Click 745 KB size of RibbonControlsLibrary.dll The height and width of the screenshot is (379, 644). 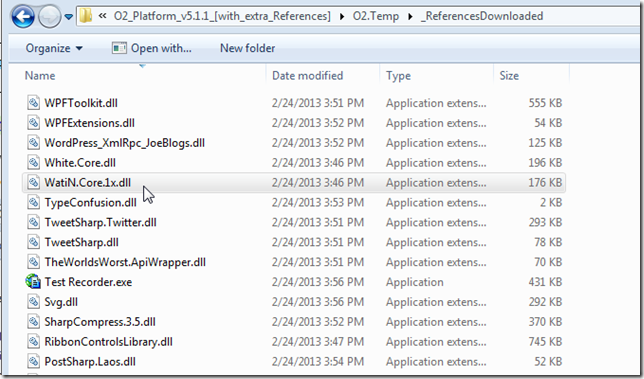pyautogui.click(x=545, y=342)
